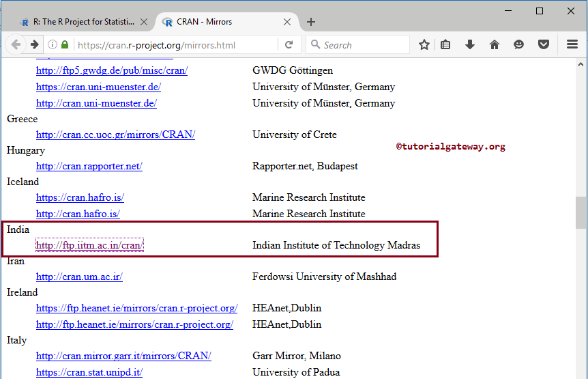Viewport: 588px width, 379px height.
Task: Open the cran.stat.unipd.it link
Action: (x=89, y=373)
